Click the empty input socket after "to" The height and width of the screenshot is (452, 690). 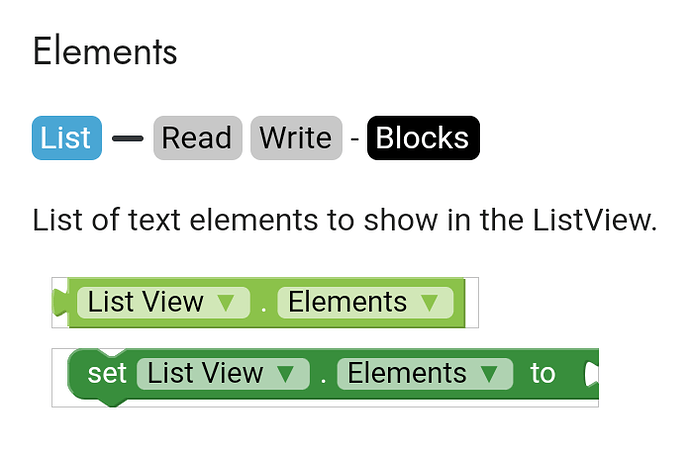(590, 374)
